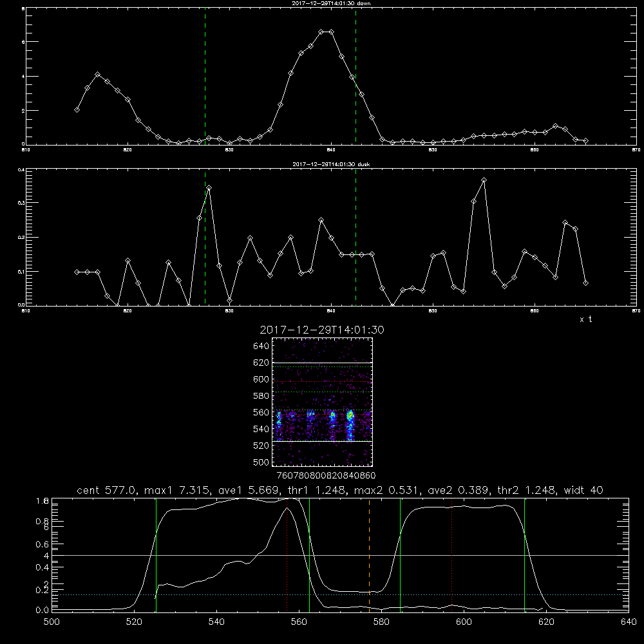Viewport: 644px width, 644px height.
Task: Click the '0.0' label on the bottom plot y-axis
Action: point(43,611)
